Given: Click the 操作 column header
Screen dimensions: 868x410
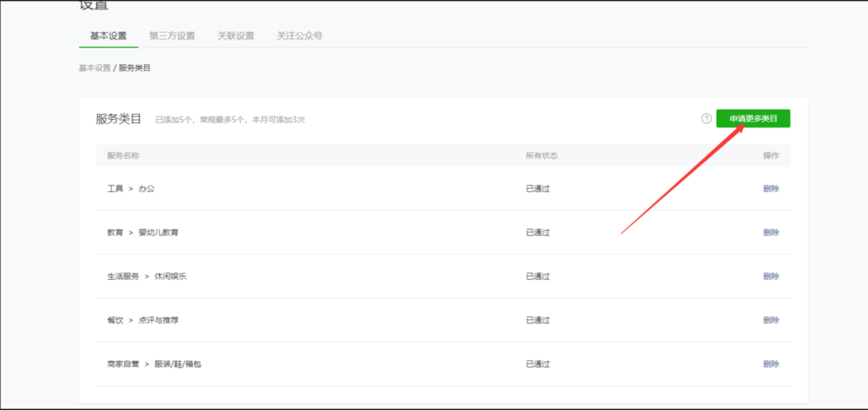Looking at the screenshot, I should [x=771, y=155].
